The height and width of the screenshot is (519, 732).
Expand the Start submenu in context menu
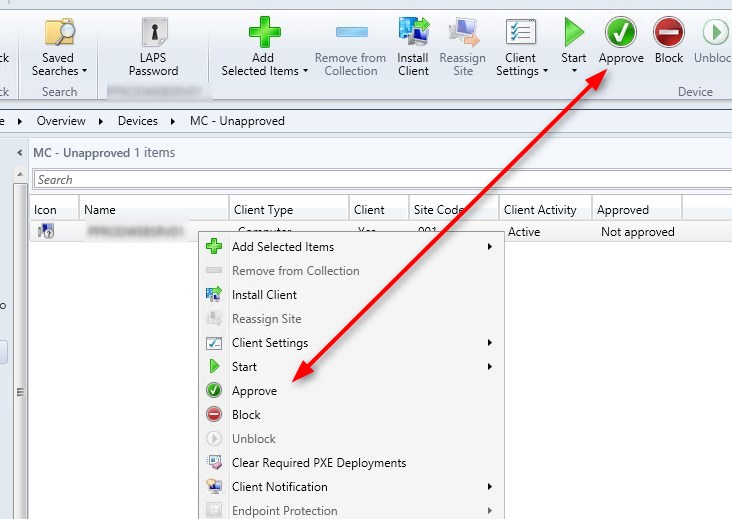tap(490, 367)
